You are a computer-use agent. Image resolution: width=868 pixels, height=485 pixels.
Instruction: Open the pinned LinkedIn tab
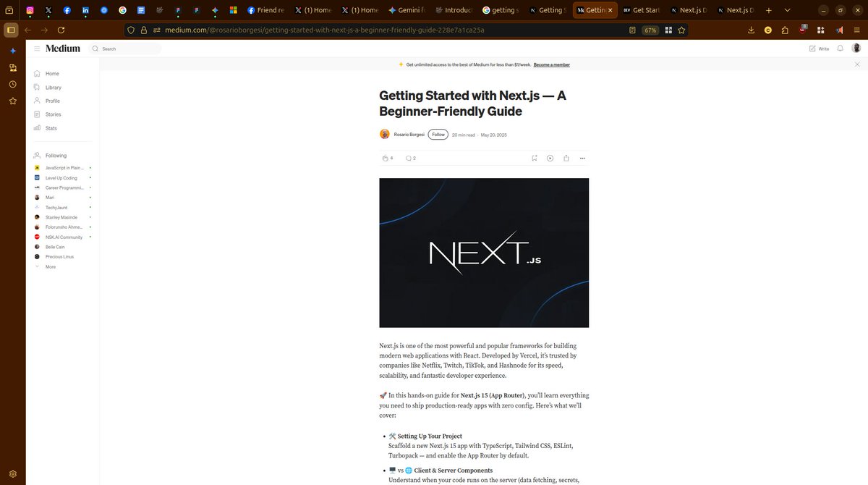[x=85, y=10]
